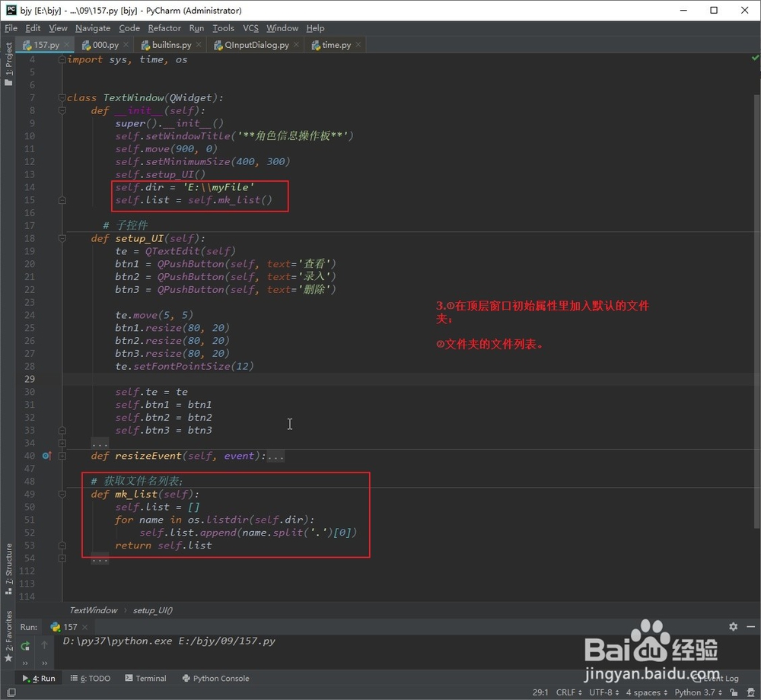
Task: Open the Navigate menu
Action: 93,28
